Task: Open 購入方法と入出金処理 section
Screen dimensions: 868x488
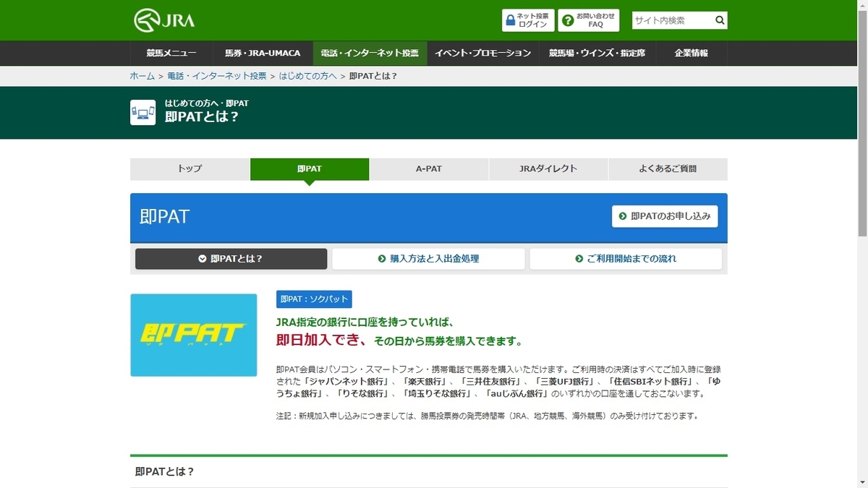Action: [428, 259]
